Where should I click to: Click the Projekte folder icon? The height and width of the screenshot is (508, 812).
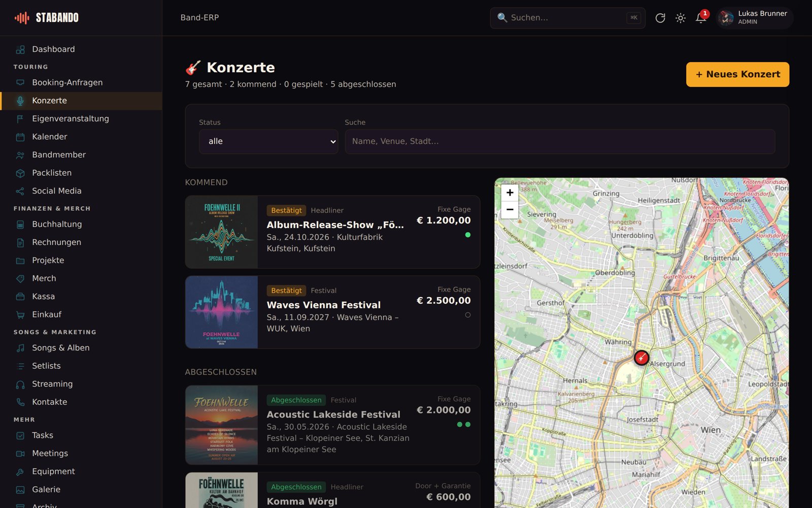[20, 261]
